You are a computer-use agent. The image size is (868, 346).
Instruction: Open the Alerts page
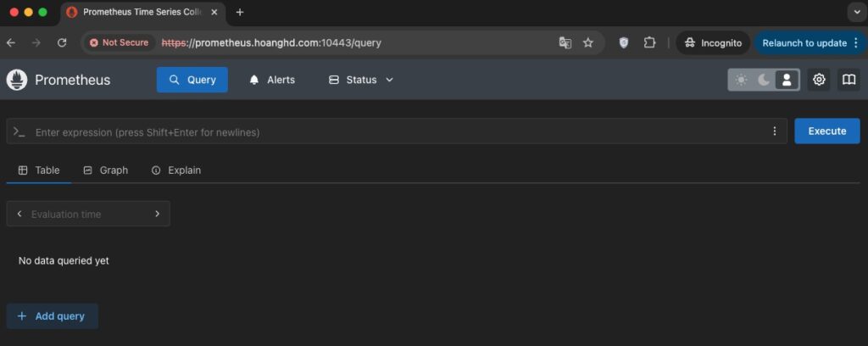tap(272, 80)
